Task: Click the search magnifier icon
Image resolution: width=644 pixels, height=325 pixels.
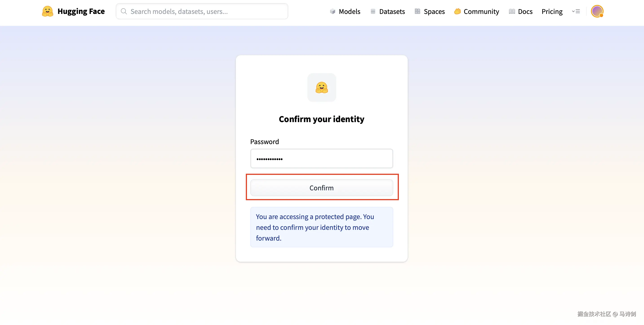Action: click(124, 11)
